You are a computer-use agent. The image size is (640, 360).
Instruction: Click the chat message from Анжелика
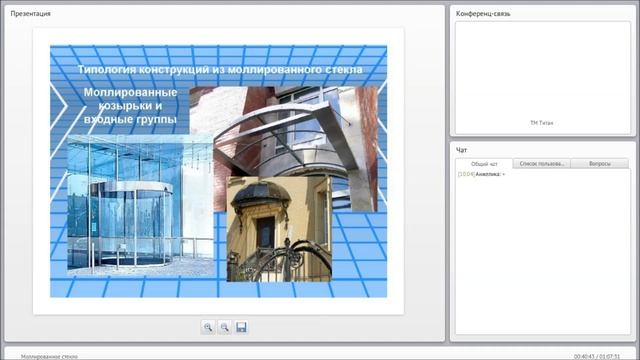pos(481,174)
